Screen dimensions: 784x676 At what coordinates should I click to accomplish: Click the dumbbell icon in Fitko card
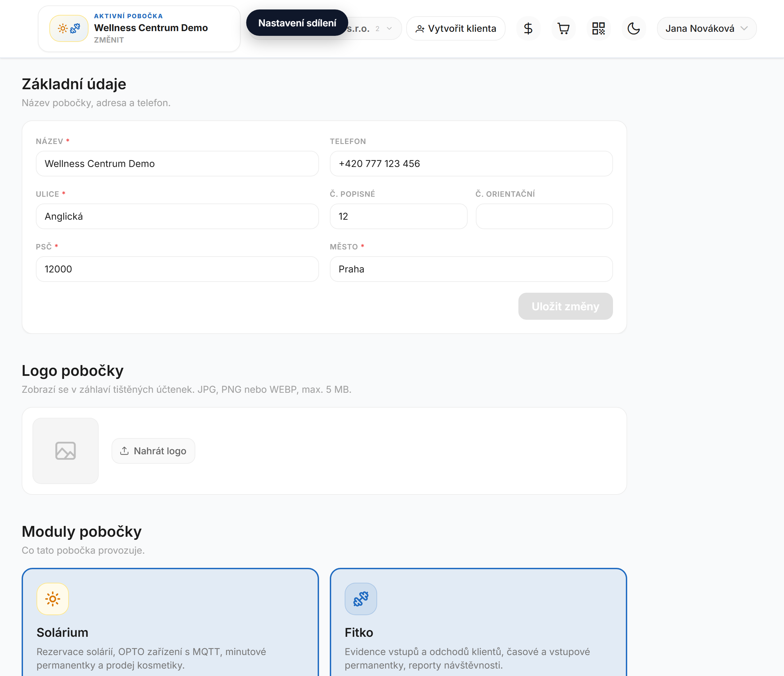361,599
